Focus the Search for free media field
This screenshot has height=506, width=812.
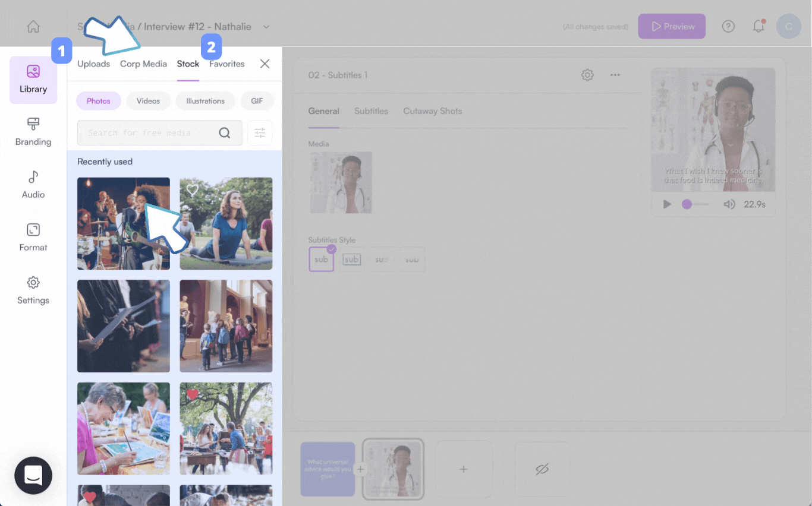point(160,133)
